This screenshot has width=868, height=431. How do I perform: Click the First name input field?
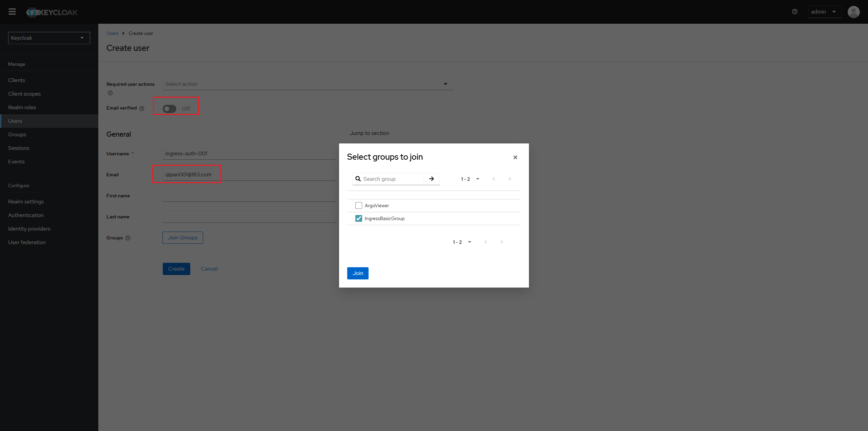coord(249,196)
